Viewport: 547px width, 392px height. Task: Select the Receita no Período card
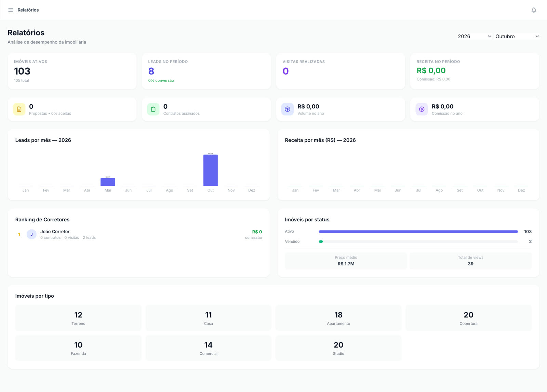click(475, 71)
